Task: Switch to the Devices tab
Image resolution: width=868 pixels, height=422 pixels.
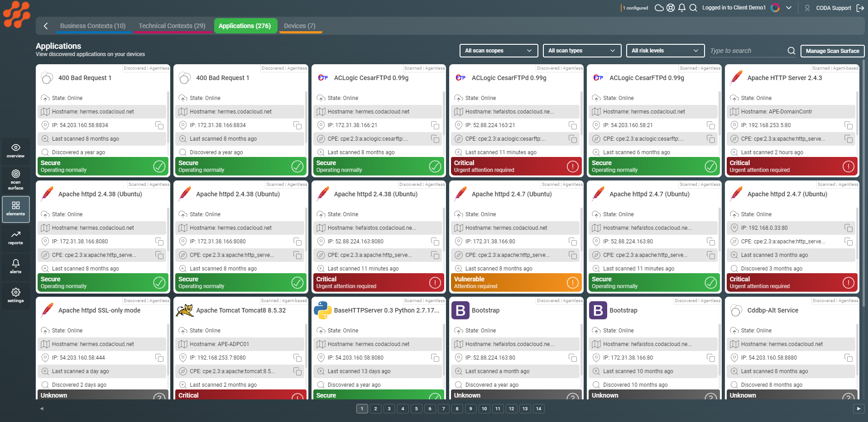Action: pos(300,26)
